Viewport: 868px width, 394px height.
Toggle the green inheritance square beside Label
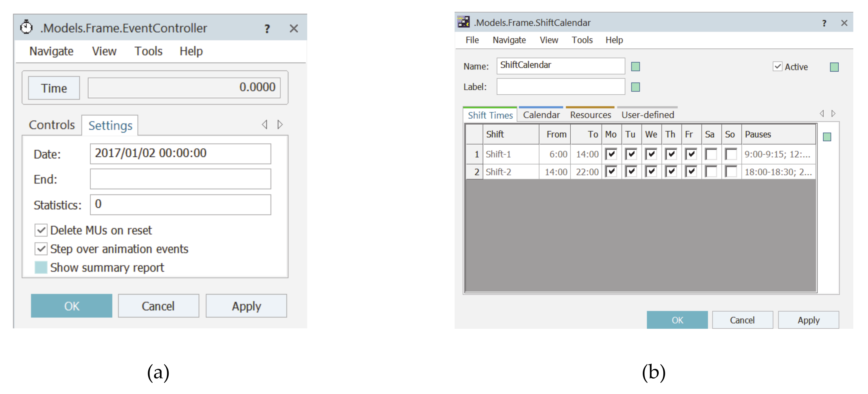[x=635, y=87]
